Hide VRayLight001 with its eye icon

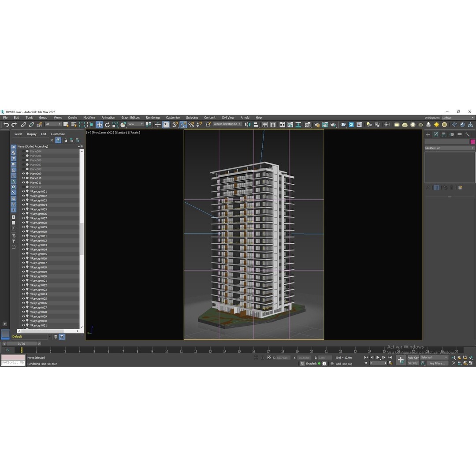[x=23, y=192]
